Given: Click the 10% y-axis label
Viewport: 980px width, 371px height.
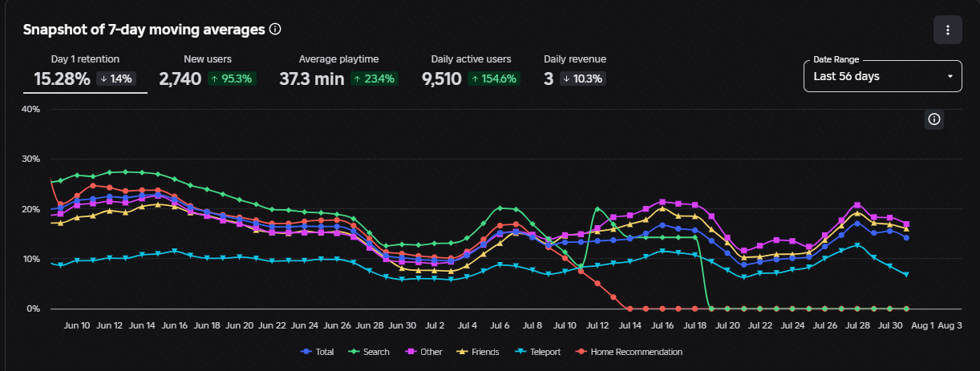Looking at the screenshot, I should click(x=30, y=259).
